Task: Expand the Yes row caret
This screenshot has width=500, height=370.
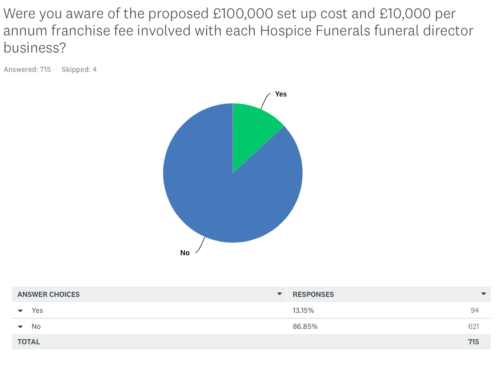Action: [x=20, y=311]
